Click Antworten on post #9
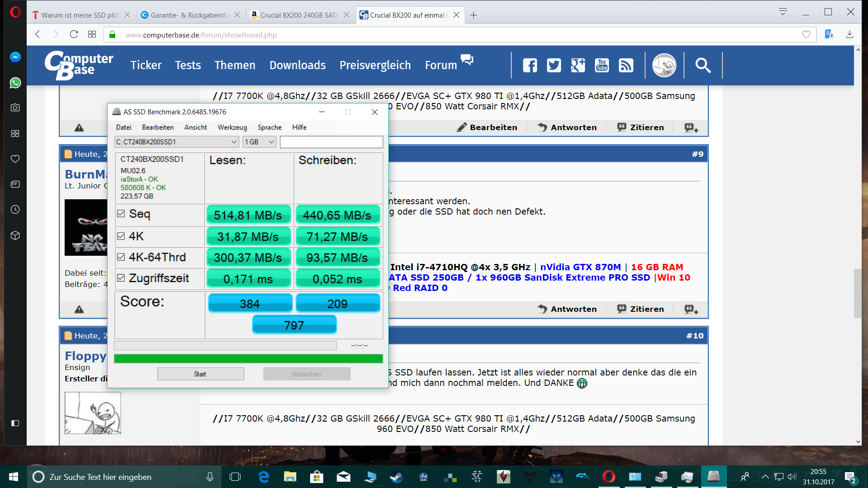 pos(567,309)
